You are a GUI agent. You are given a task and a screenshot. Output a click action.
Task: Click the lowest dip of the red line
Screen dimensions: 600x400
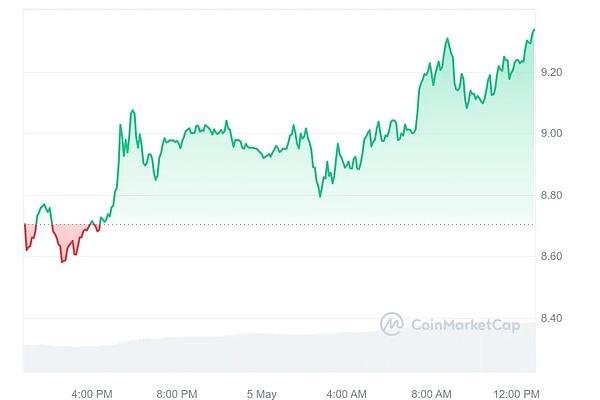[x=62, y=262]
